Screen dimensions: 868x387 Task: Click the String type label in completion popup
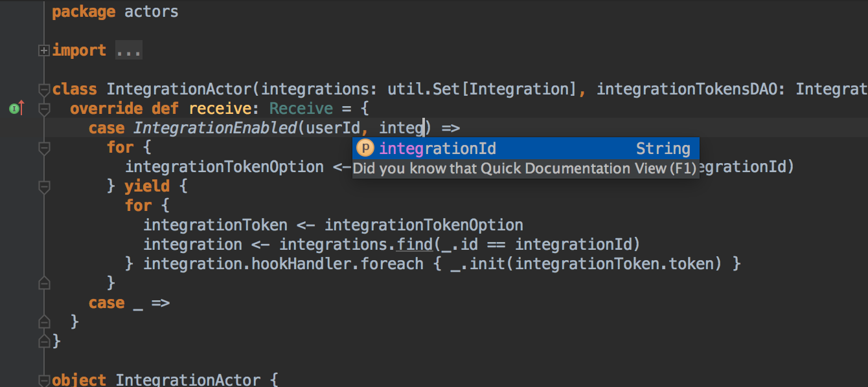point(663,149)
